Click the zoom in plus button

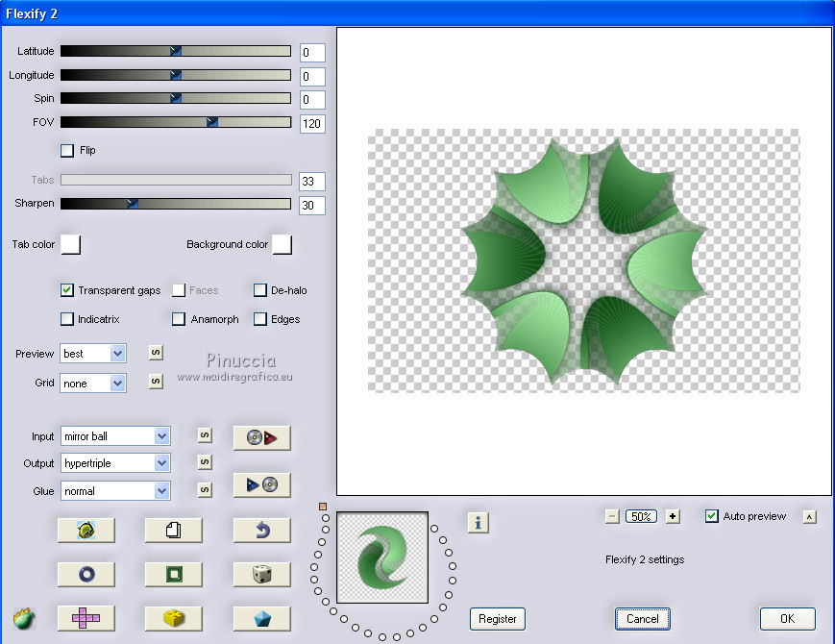pos(674,516)
